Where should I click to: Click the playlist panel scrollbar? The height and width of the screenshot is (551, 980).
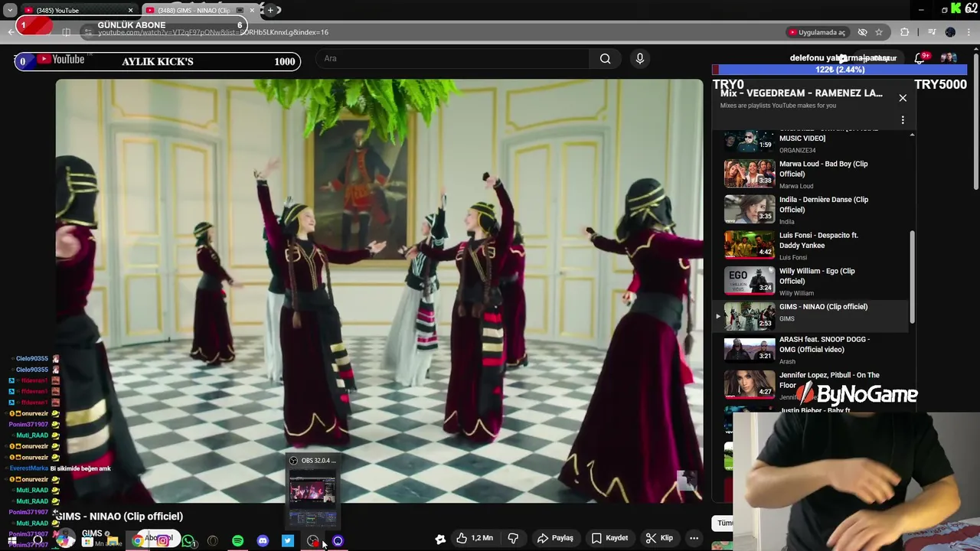912,277
